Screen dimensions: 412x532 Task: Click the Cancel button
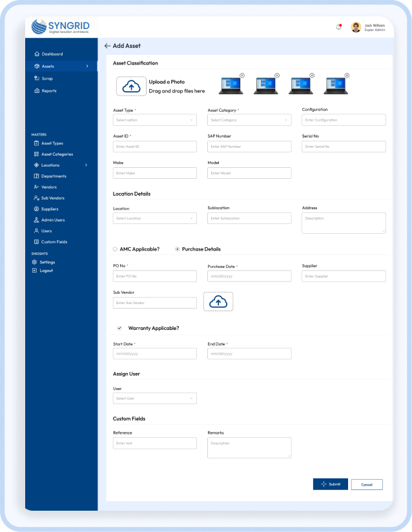(367, 484)
